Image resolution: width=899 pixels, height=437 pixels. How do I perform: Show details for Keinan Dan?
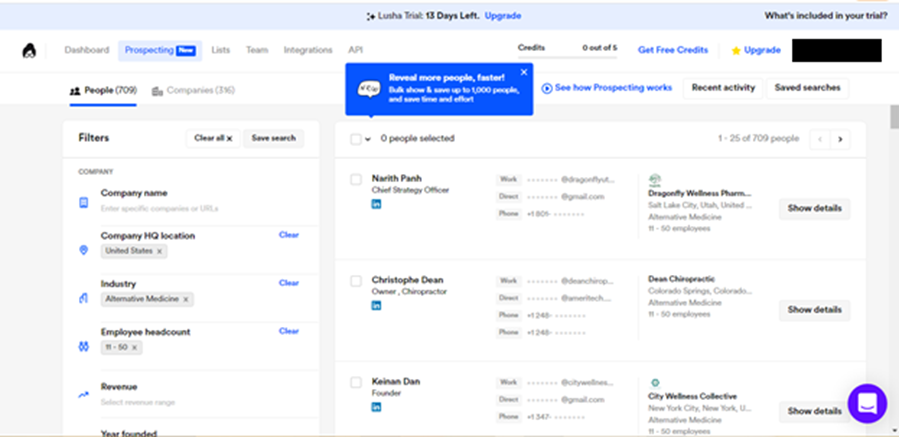tap(814, 411)
